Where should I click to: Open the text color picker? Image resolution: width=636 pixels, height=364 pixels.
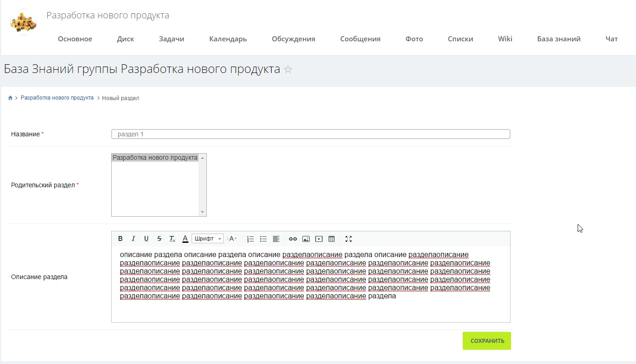click(x=185, y=239)
